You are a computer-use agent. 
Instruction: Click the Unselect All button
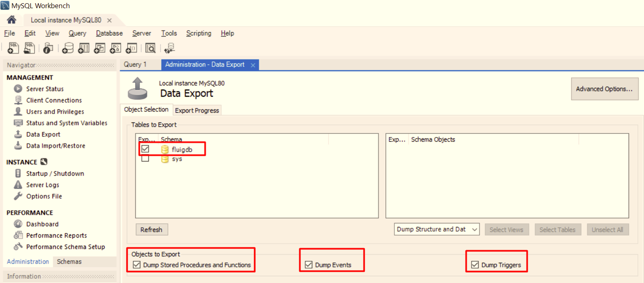pos(607,229)
